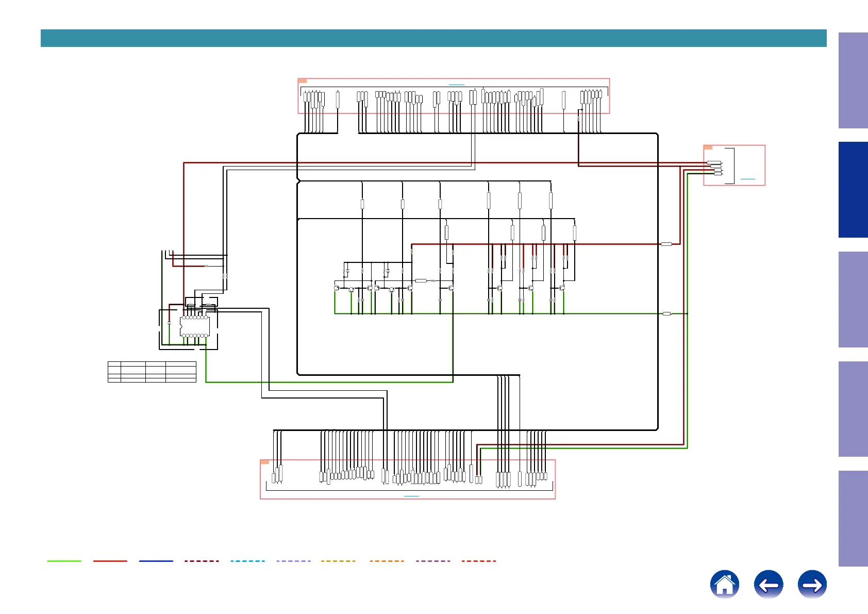Click the left arrow previous page button
868x614 pixels.
(x=769, y=584)
